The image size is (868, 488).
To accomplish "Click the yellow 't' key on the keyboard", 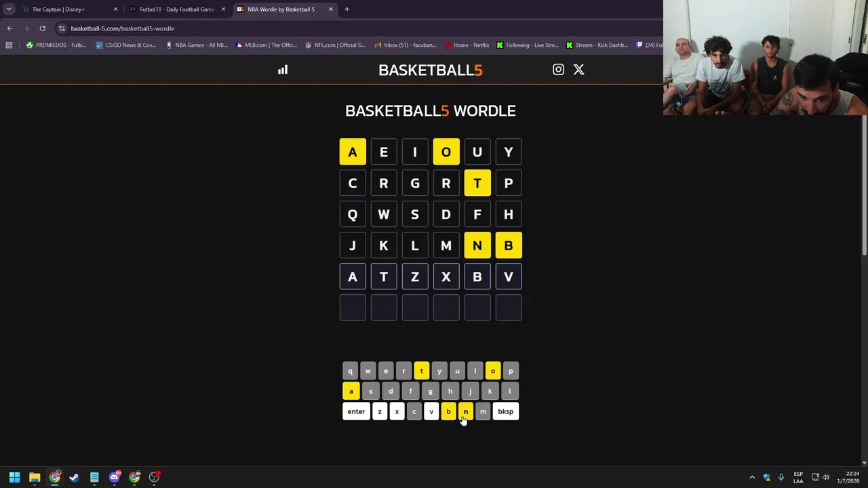I will click(421, 371).
